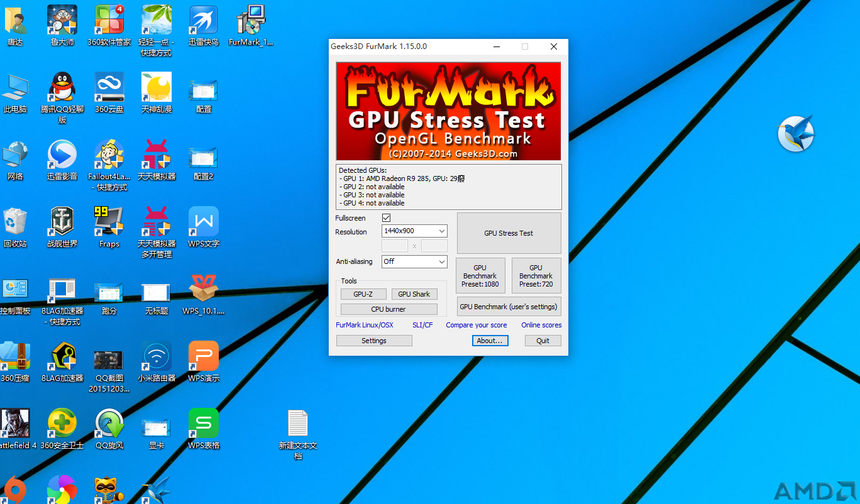Open 此电脑 (This PC) icon
The height and width of the screenshot is (504, 860).
click(15, 88)
